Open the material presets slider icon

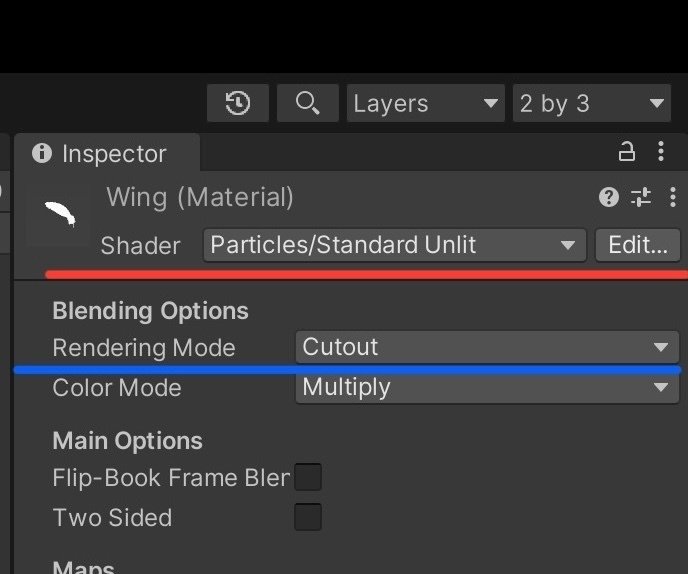(x=641, y=197)
